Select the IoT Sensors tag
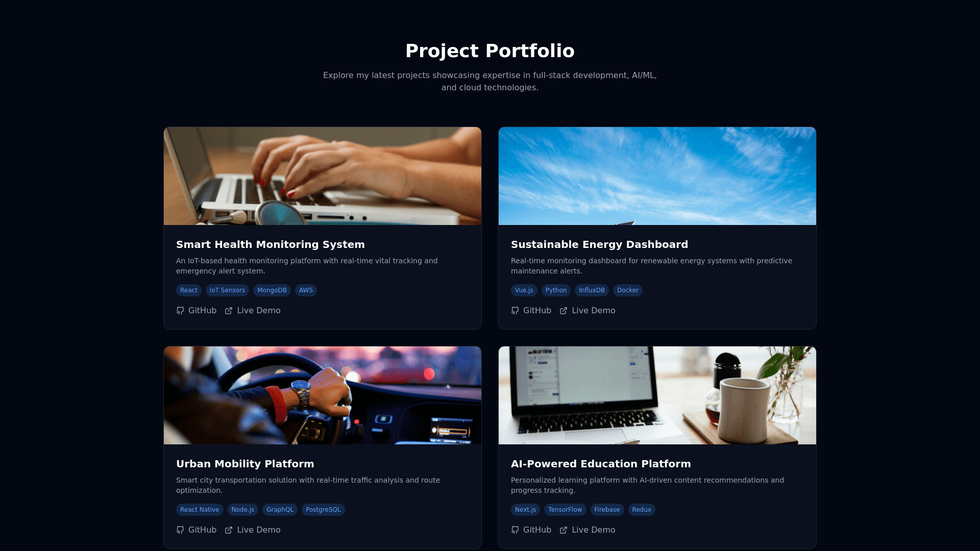980x551 pixels. 227,290
